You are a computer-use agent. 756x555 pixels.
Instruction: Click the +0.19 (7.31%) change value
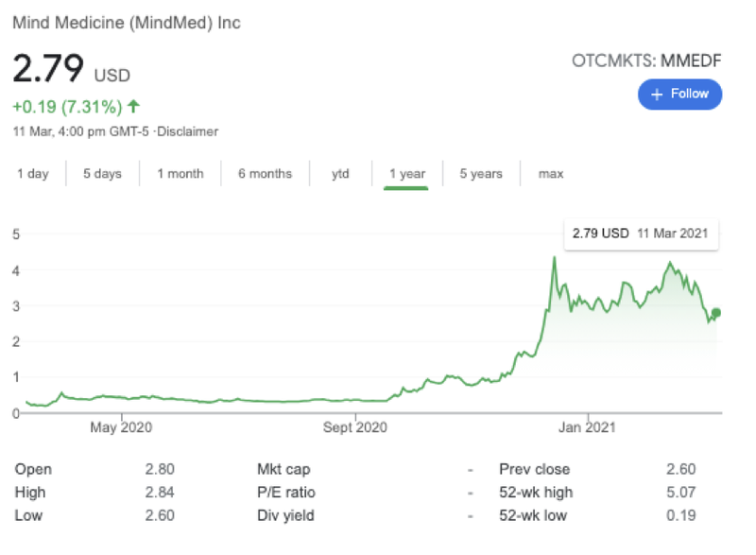(x=67, y=107)
